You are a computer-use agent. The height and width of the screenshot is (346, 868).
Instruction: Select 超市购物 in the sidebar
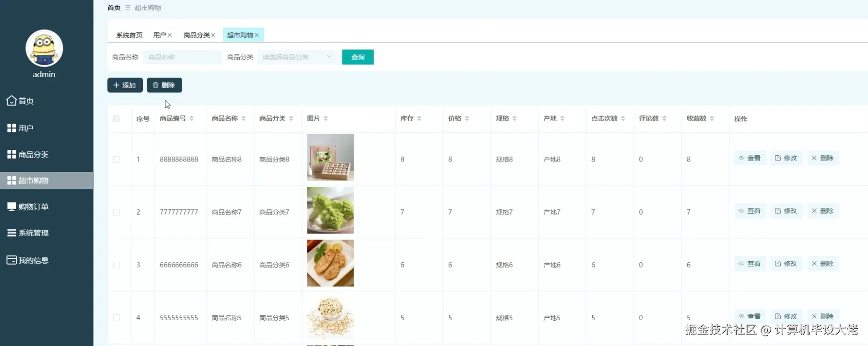click(x=47, y=181)
